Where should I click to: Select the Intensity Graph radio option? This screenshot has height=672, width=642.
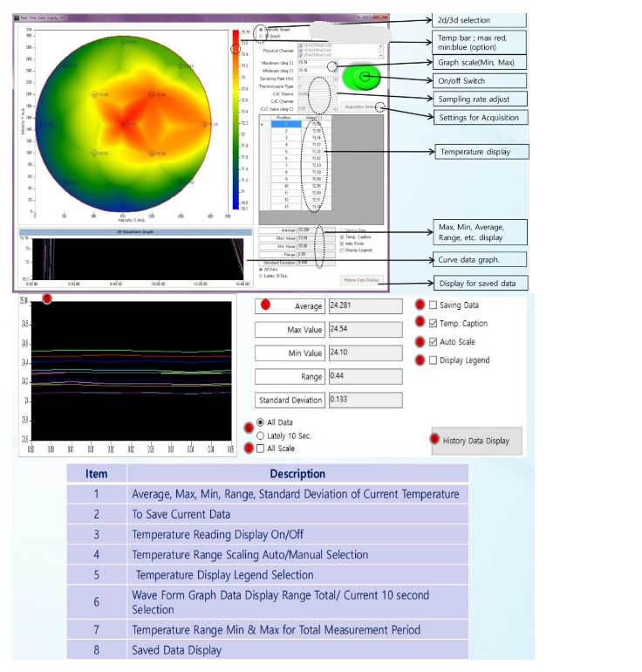pos(259,30)
